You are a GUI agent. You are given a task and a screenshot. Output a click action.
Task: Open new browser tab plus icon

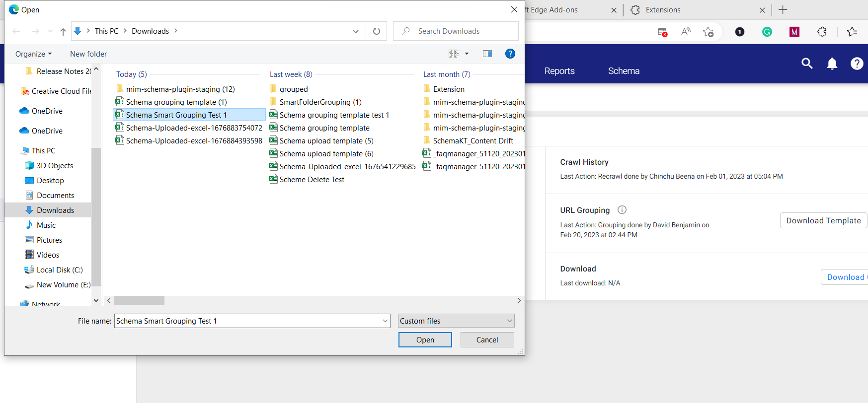(x=783, y=10)
